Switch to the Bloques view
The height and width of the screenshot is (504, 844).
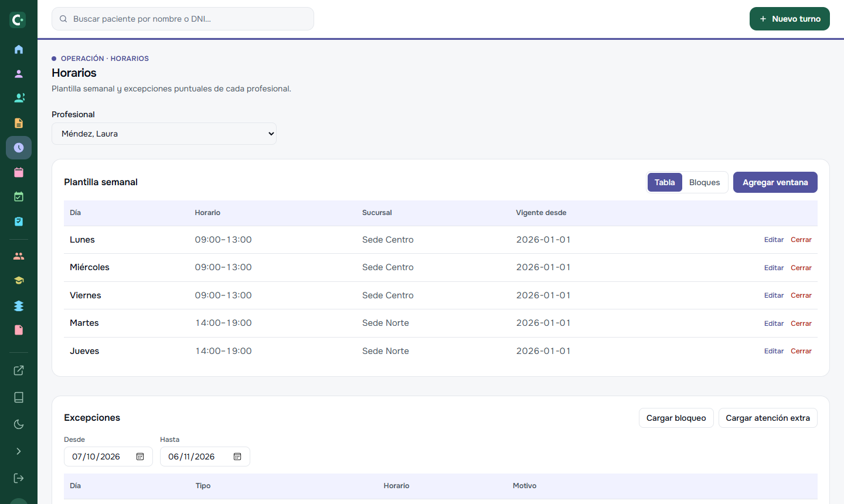(x=705, y=182)
